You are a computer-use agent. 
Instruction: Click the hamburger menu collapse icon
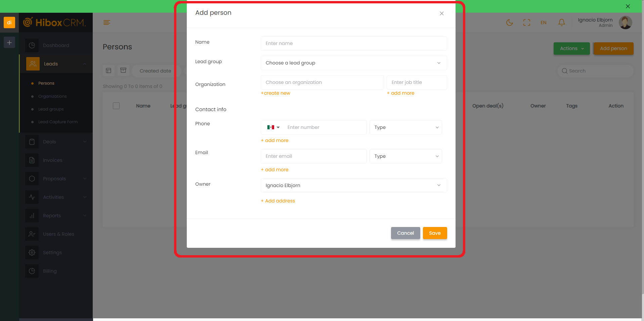[107, 22]
